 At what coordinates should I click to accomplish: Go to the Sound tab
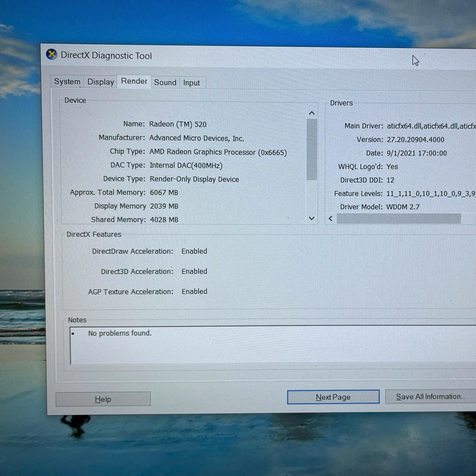(x=165, y=82)
